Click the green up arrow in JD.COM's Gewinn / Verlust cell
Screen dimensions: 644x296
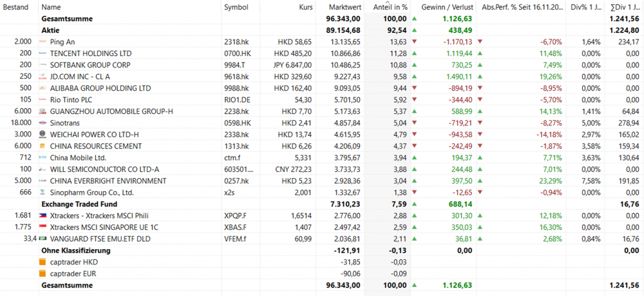[414, 77]
